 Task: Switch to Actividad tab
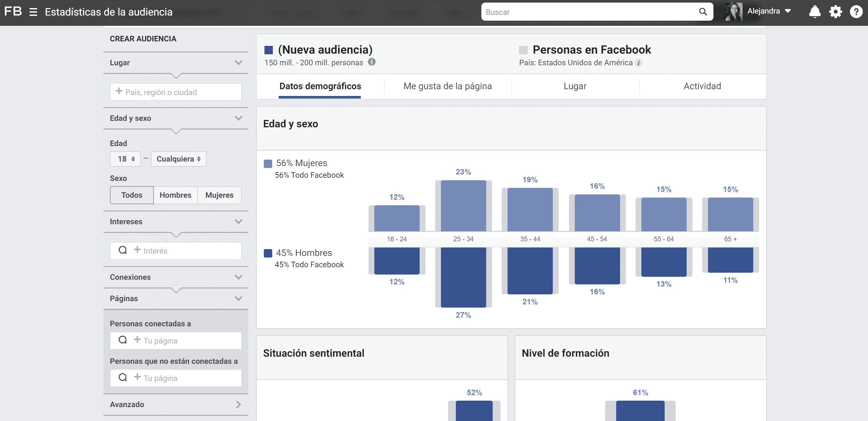[702, 87]
